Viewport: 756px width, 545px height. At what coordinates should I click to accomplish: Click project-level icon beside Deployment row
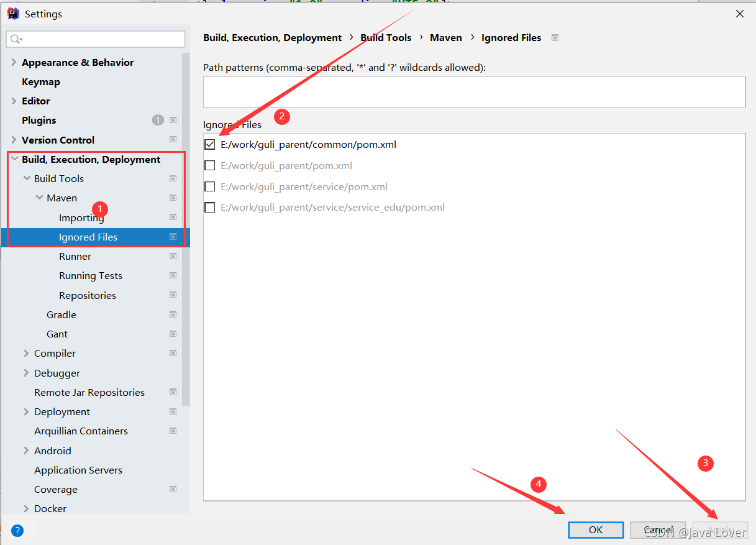tap(173, 411)
